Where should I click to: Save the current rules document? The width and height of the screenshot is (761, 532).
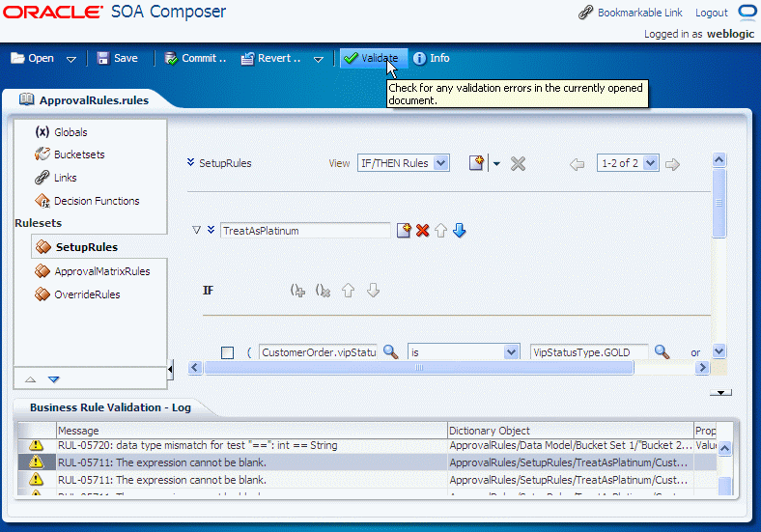point(118,58)
